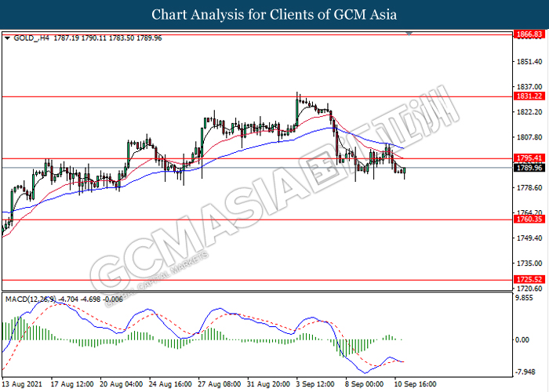This screenshot has height=392, width=549.
Task: Click the 1822.20 price axis value
Action: tap(529, 112)
